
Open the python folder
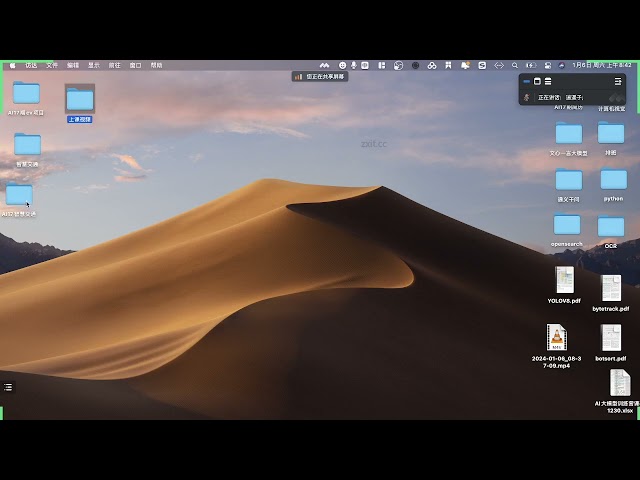coord(613,180)
